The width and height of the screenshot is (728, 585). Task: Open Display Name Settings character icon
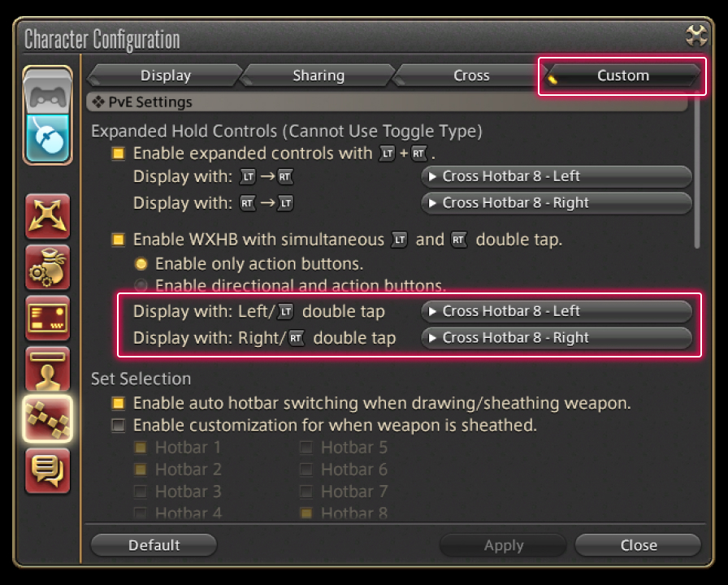click(x=48, y=369)
